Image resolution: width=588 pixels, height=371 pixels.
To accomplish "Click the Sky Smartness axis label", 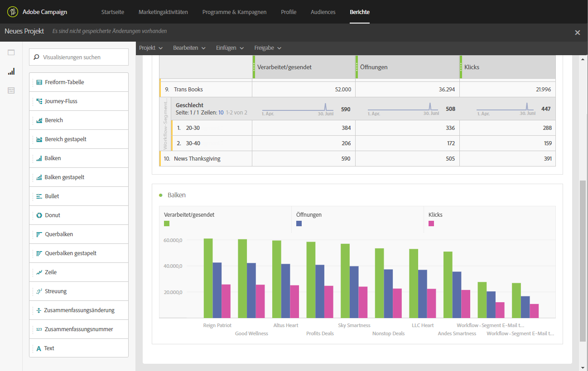I will point(354,326).
